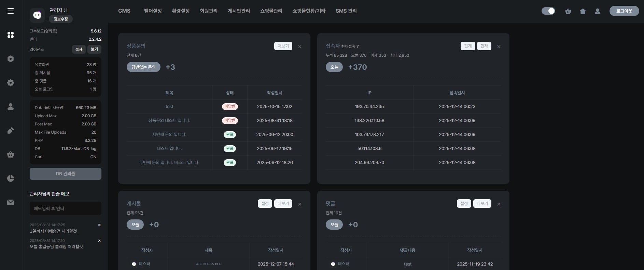The image size is (644, 270).
Task: Click the pie chart statistics icon
Action: pos(11,178)
